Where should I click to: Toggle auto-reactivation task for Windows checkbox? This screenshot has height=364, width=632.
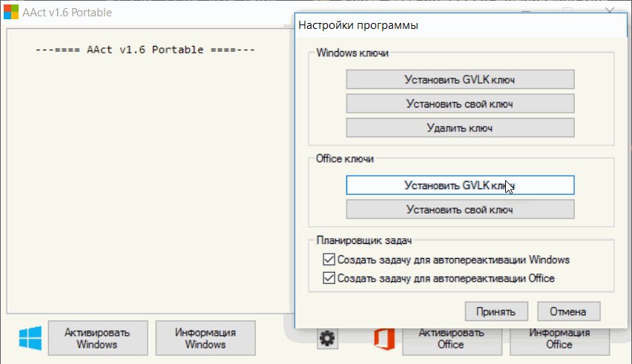329,259
